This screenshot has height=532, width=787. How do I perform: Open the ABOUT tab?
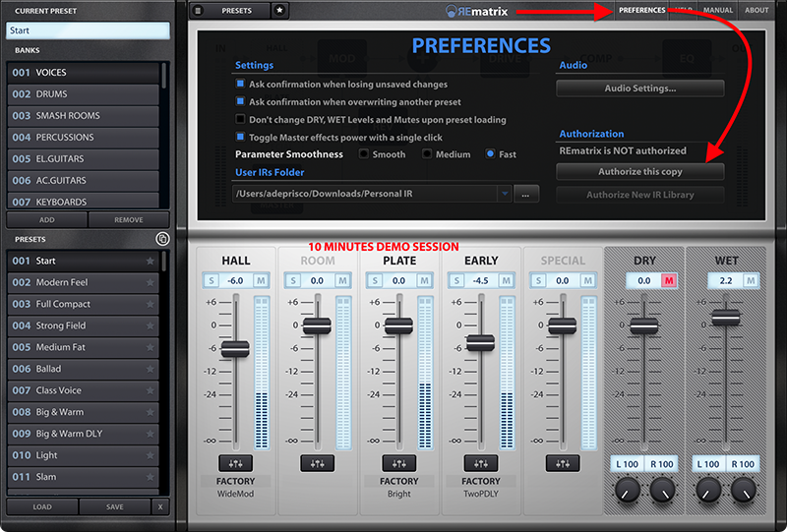pyautogui.click(x=757, y=10)
